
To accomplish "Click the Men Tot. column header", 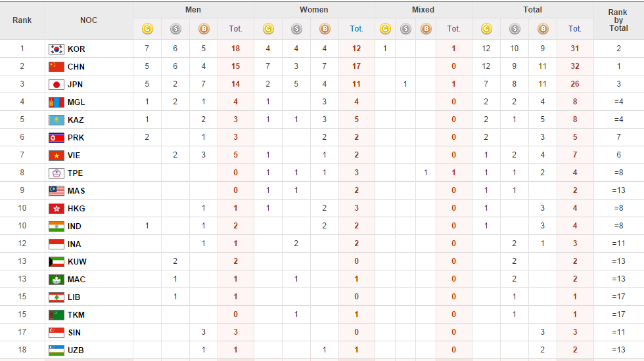I will click(x=235, y=29).
